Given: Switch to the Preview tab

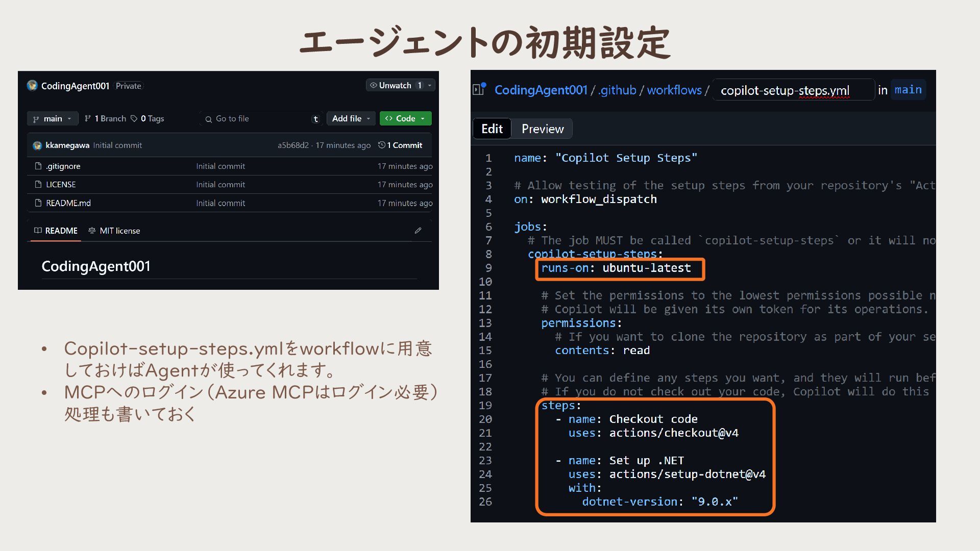Looking at the screenshot, I should point(542,129).
